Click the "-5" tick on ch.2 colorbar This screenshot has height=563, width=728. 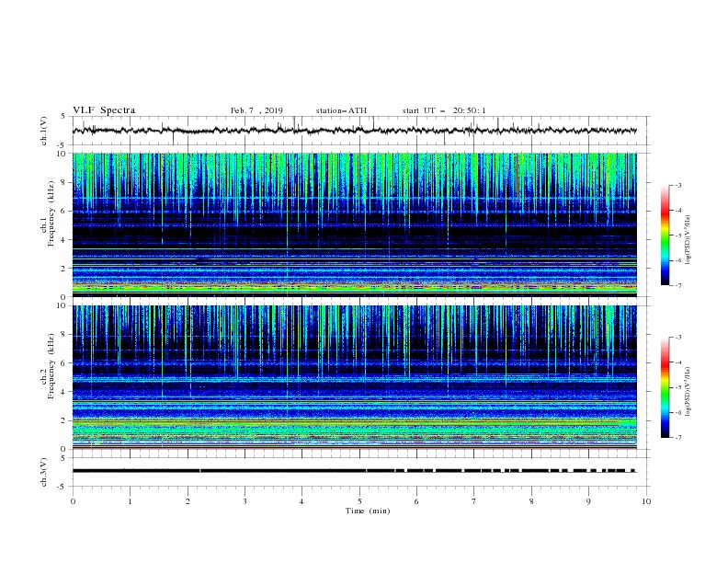point(678,387)
